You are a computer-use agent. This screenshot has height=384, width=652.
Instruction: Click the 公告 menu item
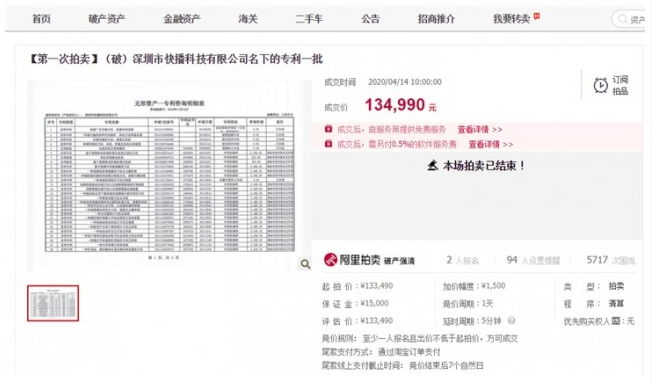[x=370, y=19]
